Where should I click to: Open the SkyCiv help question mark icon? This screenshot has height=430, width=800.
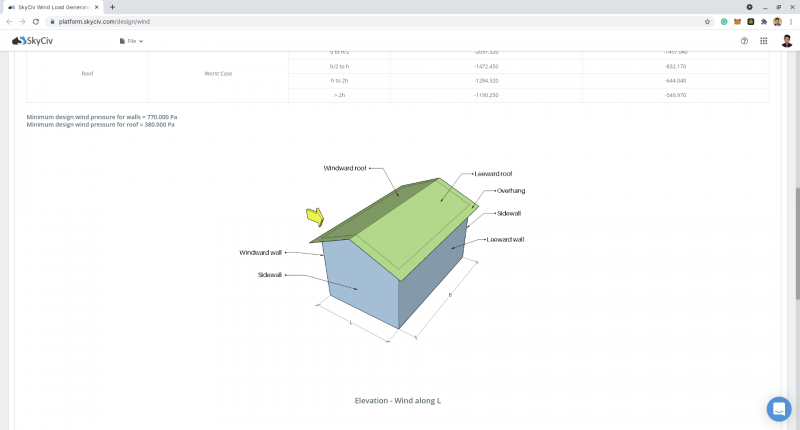coord(744,41)
